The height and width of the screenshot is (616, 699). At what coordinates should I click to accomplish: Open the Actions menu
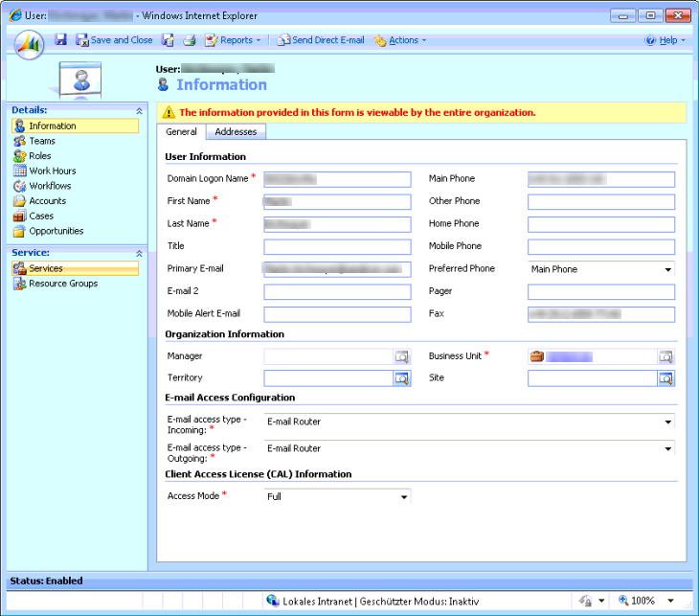pyautogui.click(x=401, y=40)
